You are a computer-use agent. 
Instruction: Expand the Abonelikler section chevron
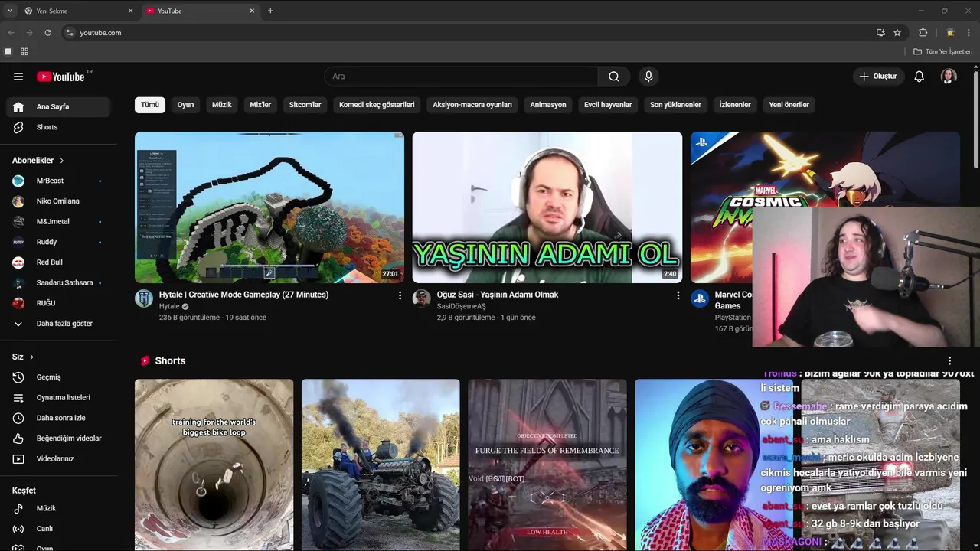[62, 161]
